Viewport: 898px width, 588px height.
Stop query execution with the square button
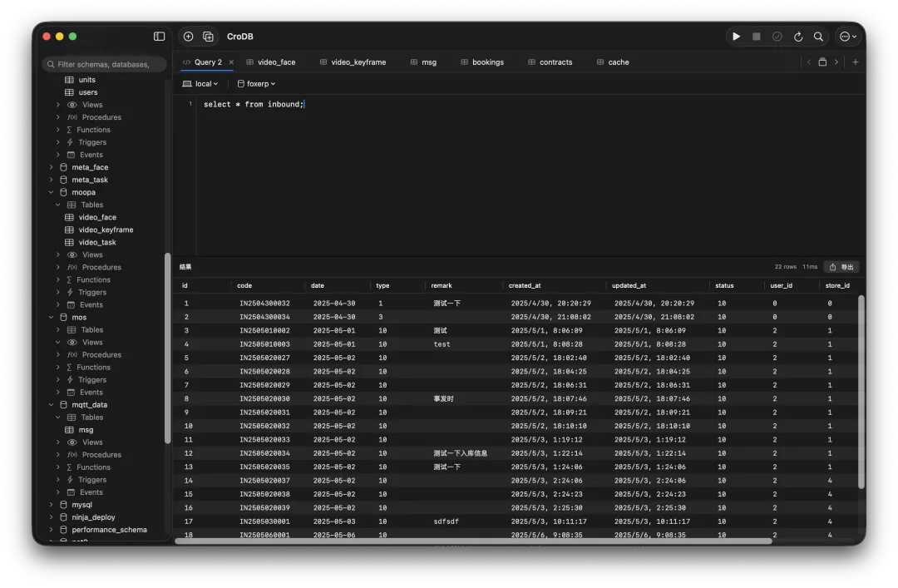[757, 36]
